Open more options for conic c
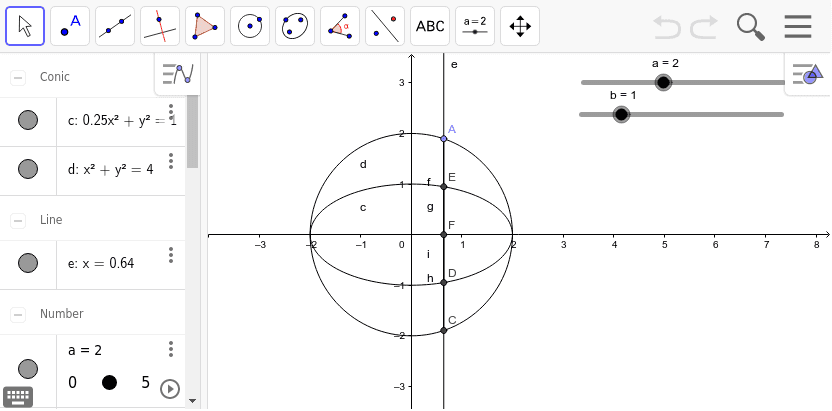This screenshot has width=832, height=411. (171, 112)
